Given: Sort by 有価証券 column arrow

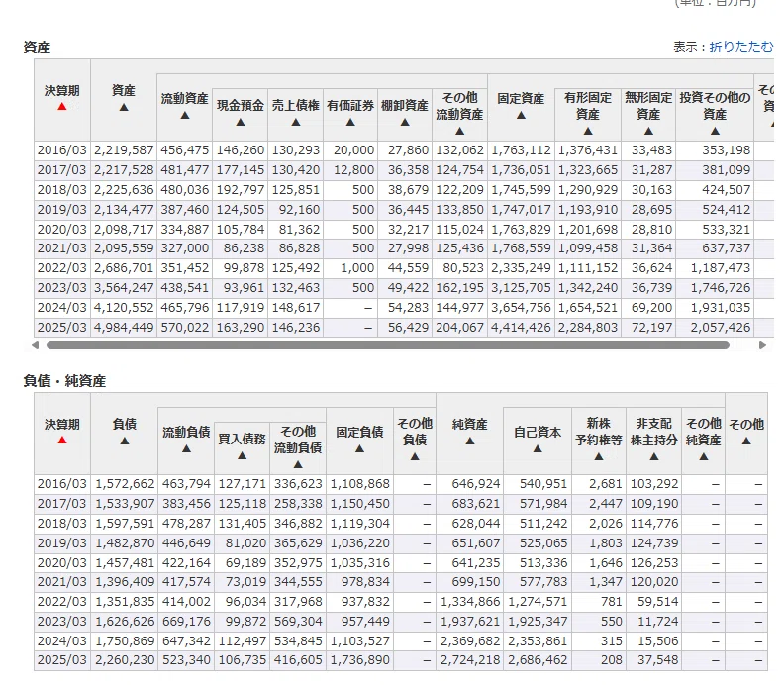Looking at the screenshot, I should pyautogui.click(x=350, y=122).
